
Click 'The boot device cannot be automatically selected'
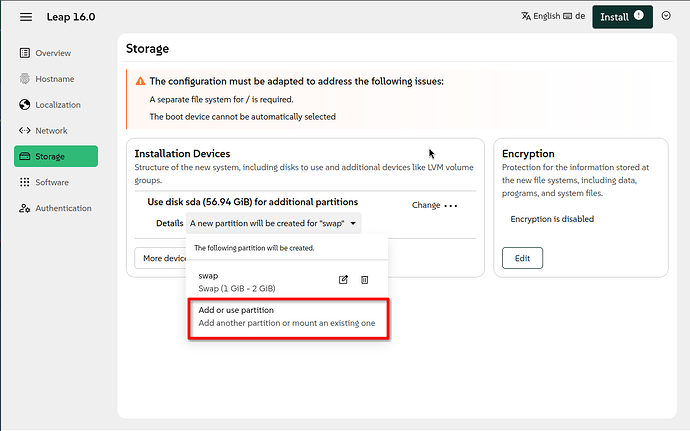point(242,117)
